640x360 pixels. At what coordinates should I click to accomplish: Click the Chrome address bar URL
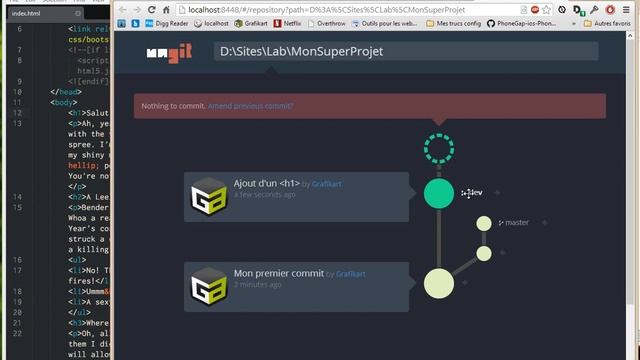pyautogui.click(x=327, y=10)
